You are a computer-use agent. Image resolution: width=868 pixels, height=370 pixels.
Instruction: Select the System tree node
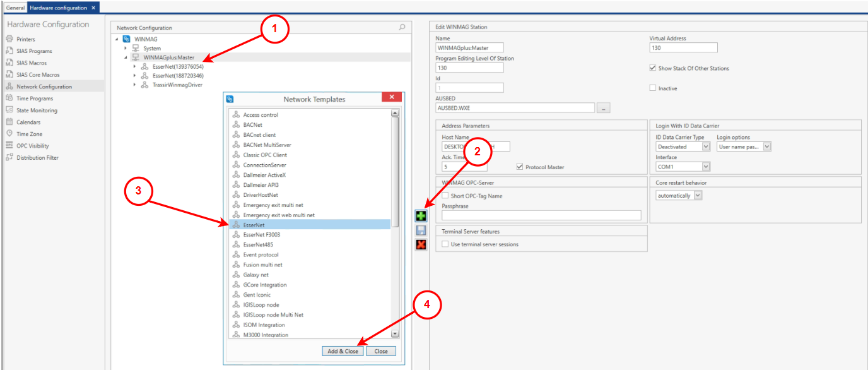[x=152, y=48]
